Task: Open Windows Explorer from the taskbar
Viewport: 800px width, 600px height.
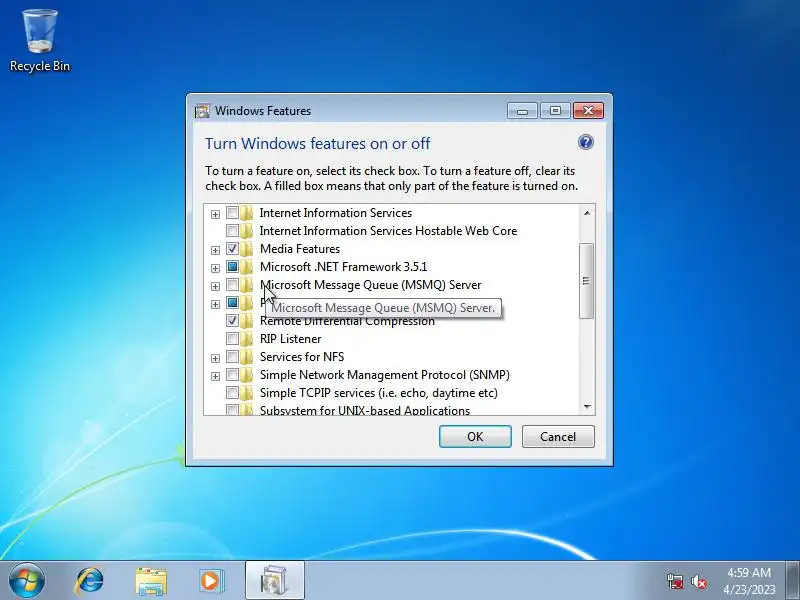Action: click(x=151, y=581)
